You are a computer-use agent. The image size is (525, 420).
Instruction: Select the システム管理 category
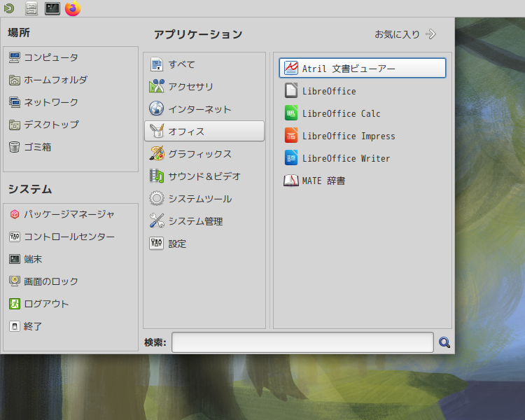tap(204, 221)
